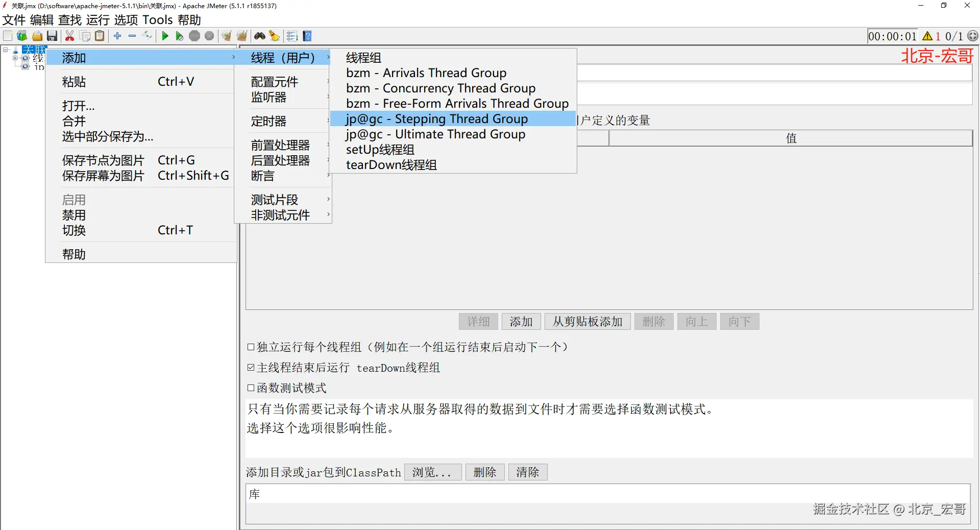This screenshot has height=530, width=980.
Task: Select setUp线程组 from the submenu
Action: (x=453, y=150)
